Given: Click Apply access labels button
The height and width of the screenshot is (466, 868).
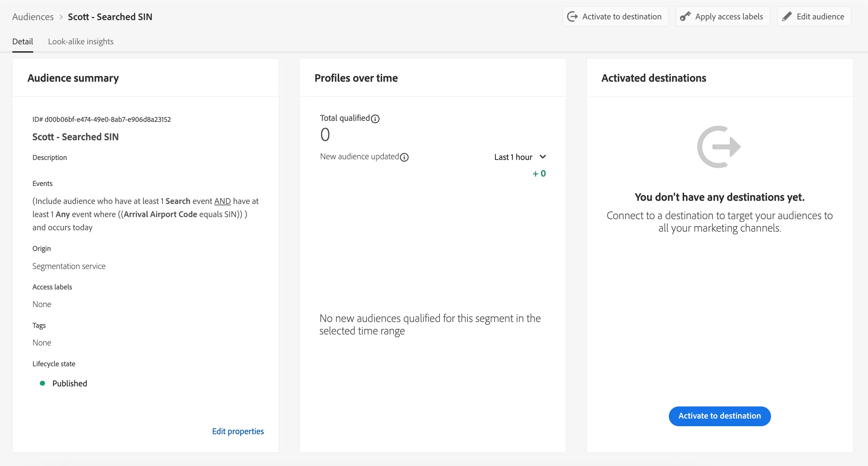Looking at the screenshot, I should click(723, 17).
